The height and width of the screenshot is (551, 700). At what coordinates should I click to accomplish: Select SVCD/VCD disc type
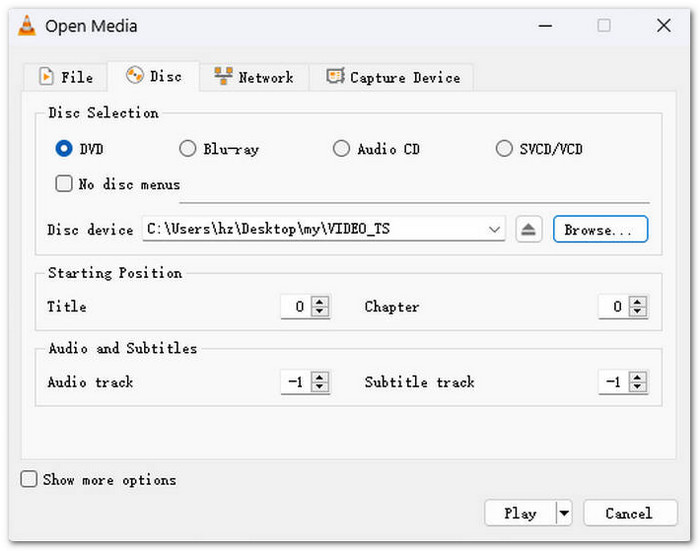pyautogui.click(x=504, y=149)
